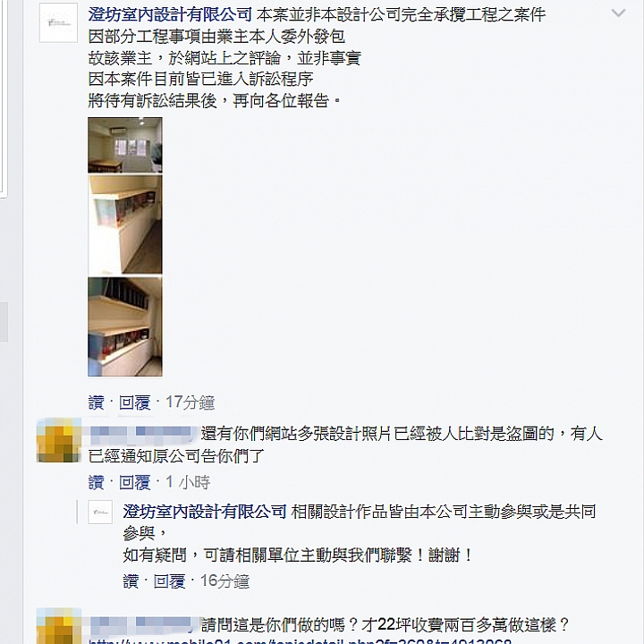View the second attached bookshelf photo

(x=125, y=225)
